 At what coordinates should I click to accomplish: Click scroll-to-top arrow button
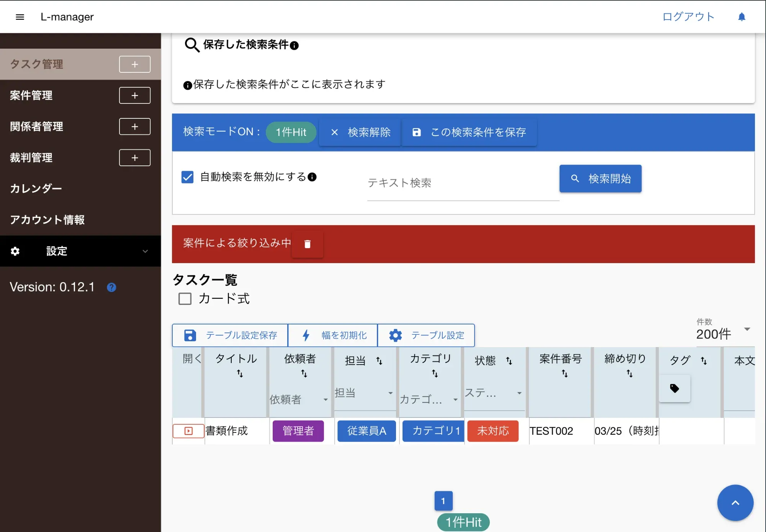pos(735,503)
